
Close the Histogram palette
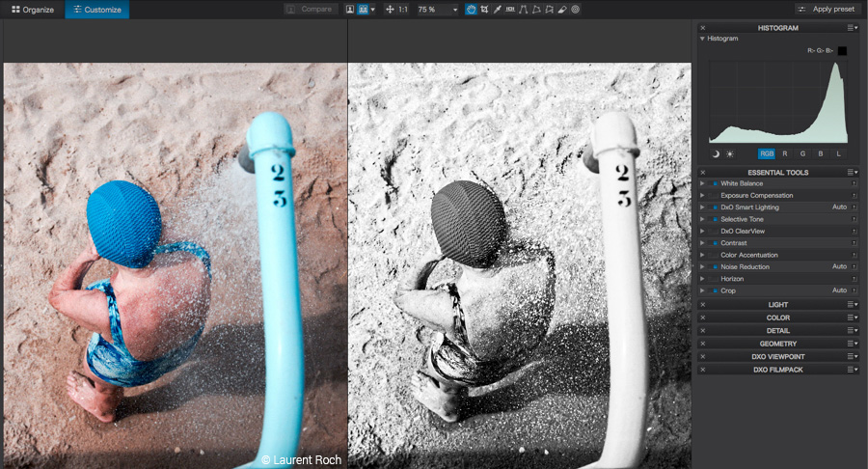pyautogui.click(x=703, y=28)
